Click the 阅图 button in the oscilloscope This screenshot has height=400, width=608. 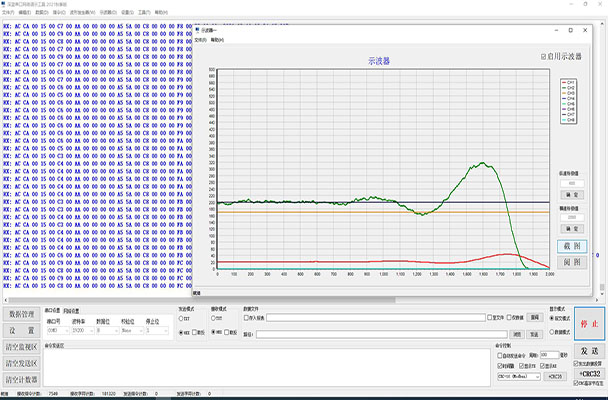pos(572,261)
